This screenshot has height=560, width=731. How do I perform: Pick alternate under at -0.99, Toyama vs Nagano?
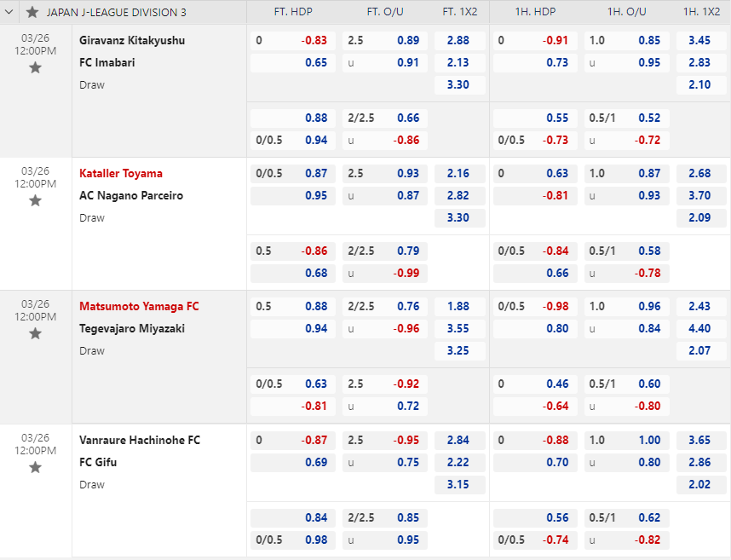[384, 274]
